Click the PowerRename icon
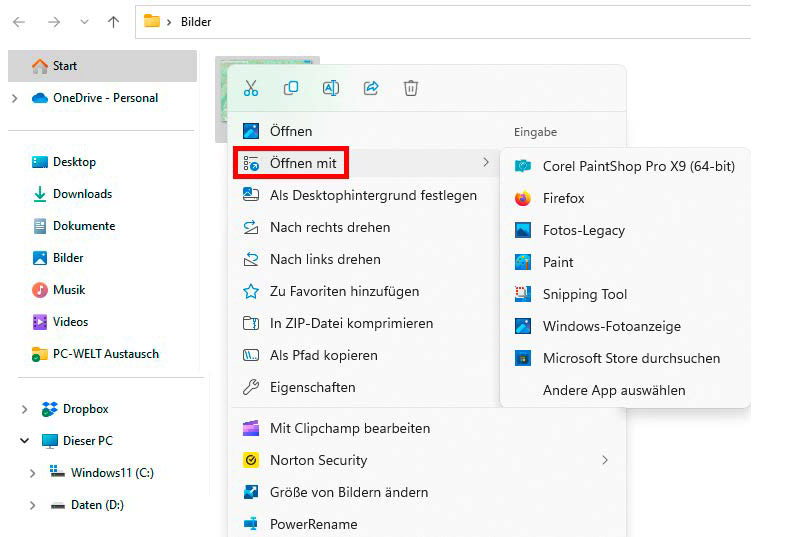Image resolution: width=788 pixels, height=537 pixels. pyautogui.click(x=251, y=524)
